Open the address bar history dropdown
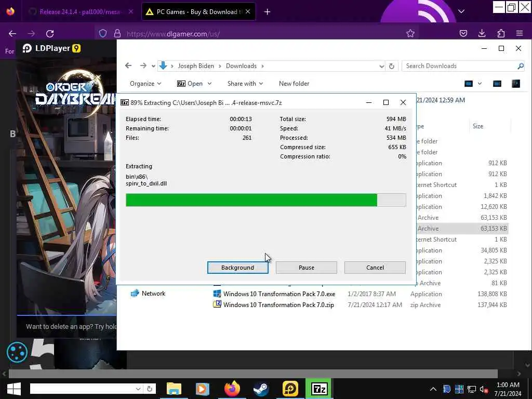 coord(381,66)
